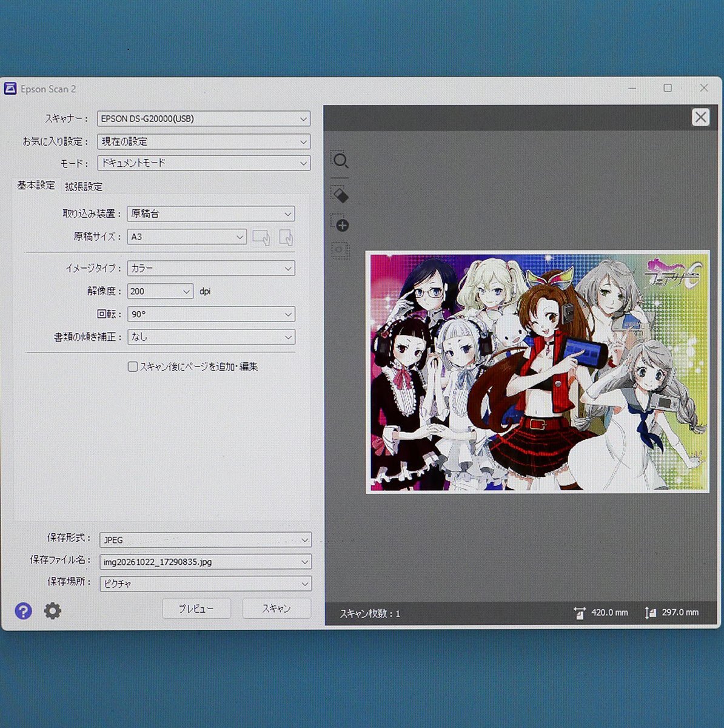Minimize the Epson Scan 2 window

point(632,88)
